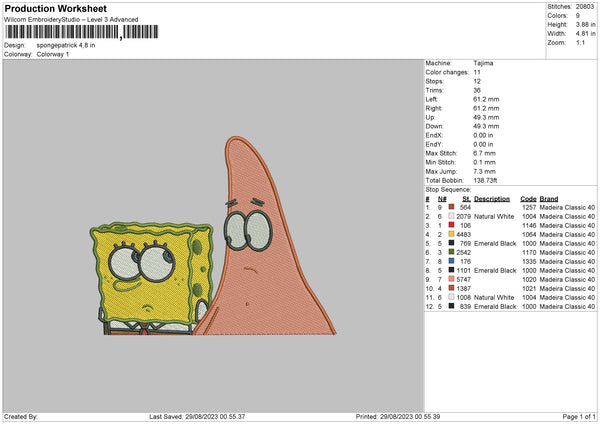Click the orange-red swatch with stitch count 1387
The width and height of the screenshot is (600, 424).
click(x=451, y=288)
